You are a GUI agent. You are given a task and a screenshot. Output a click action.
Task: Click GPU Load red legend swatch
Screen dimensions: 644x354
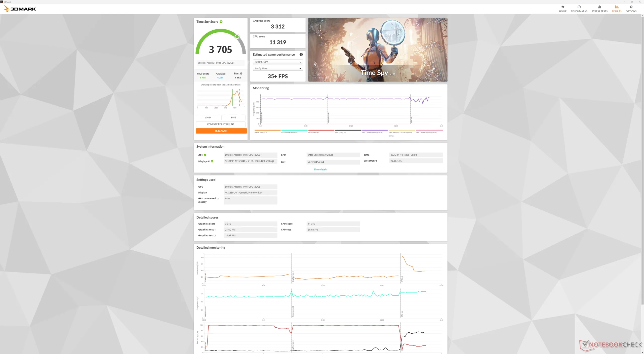(x=321, y=130)
